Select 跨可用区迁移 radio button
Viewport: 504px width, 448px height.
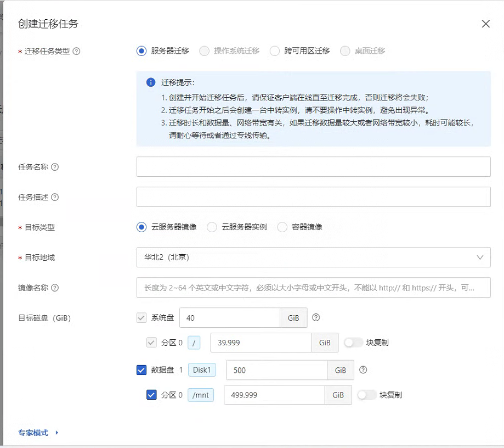(275, 51)
